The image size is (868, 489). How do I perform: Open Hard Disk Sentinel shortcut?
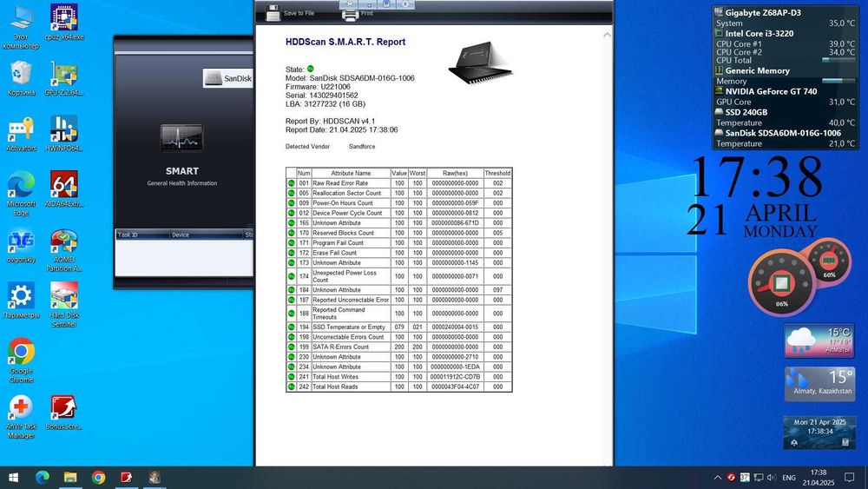[64, 305]
